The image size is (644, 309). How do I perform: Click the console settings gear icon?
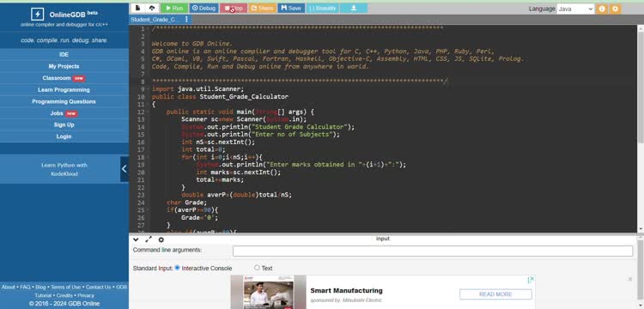[x=161, y=239]
